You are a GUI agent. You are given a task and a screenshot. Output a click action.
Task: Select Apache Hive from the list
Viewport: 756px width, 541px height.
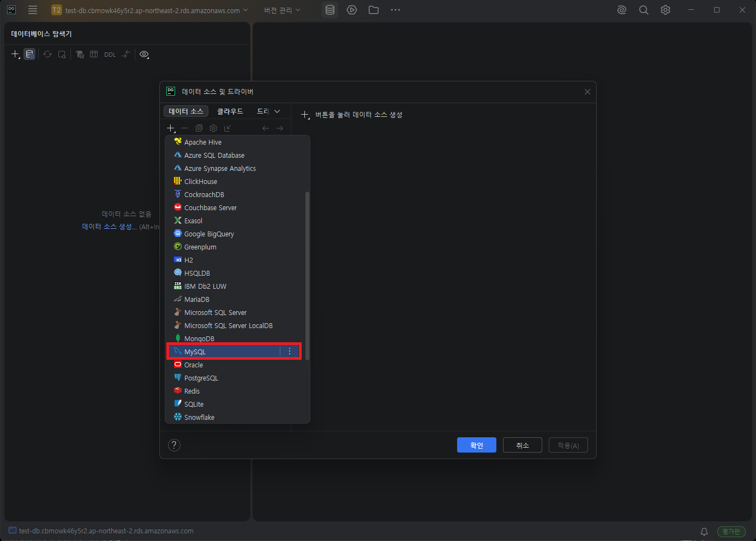point(235,142)
